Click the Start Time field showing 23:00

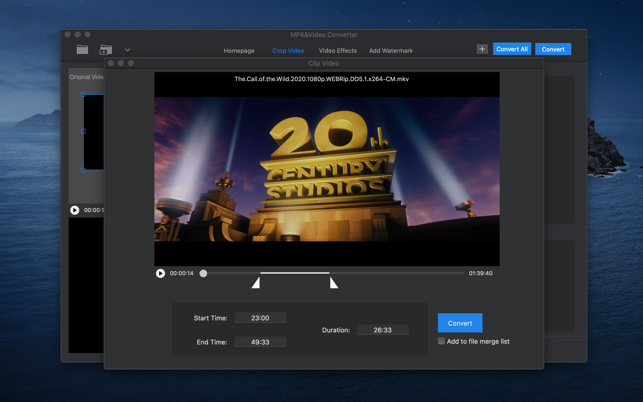260,318
